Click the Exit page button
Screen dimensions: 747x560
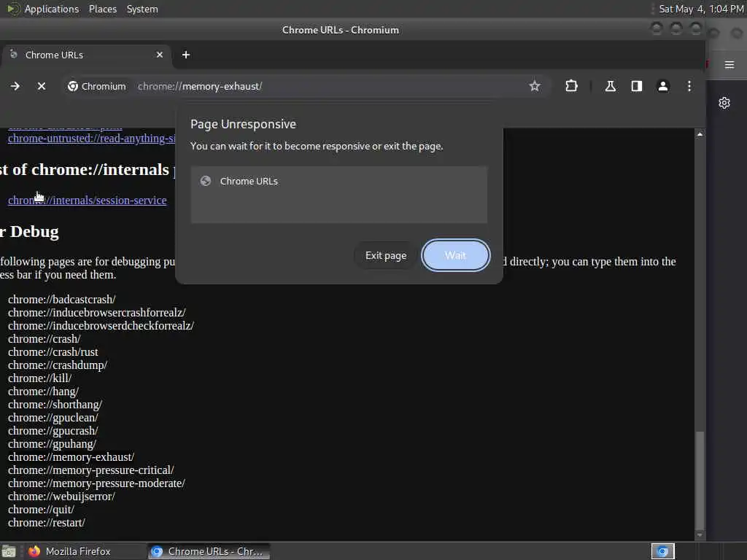coord(386,256)
